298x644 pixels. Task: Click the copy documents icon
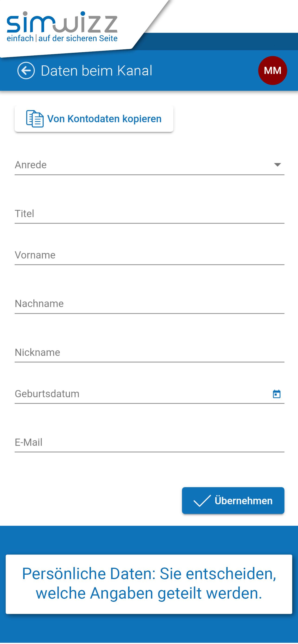(35, 119)
